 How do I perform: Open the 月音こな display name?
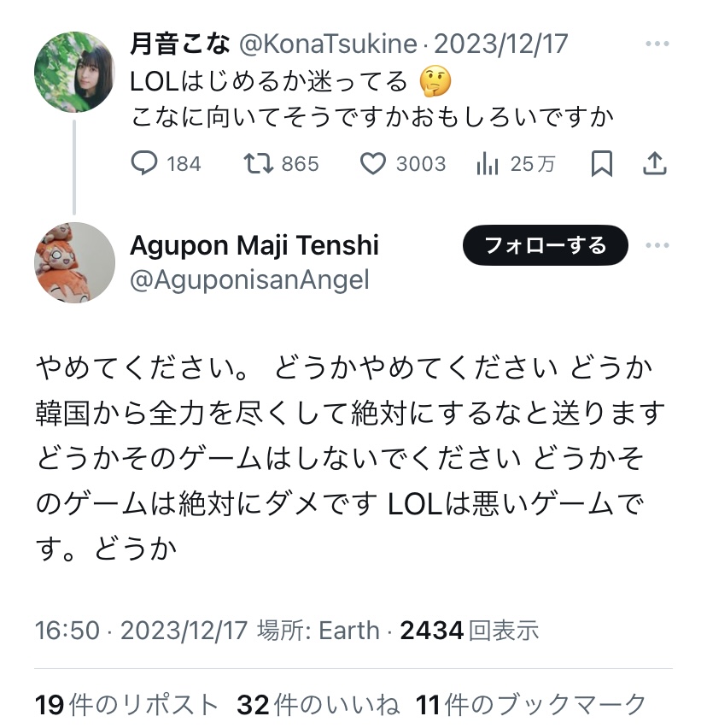pos(180,44)
